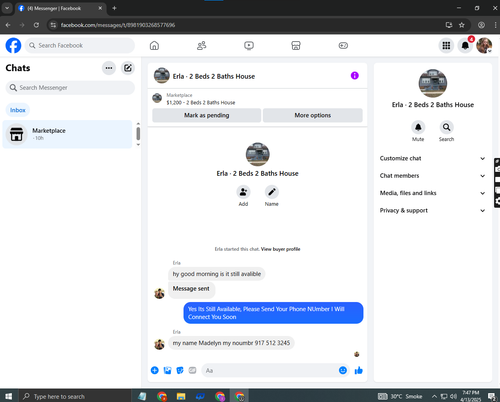
Task: Expand the Chat members section
Action: tap(432, 176)
